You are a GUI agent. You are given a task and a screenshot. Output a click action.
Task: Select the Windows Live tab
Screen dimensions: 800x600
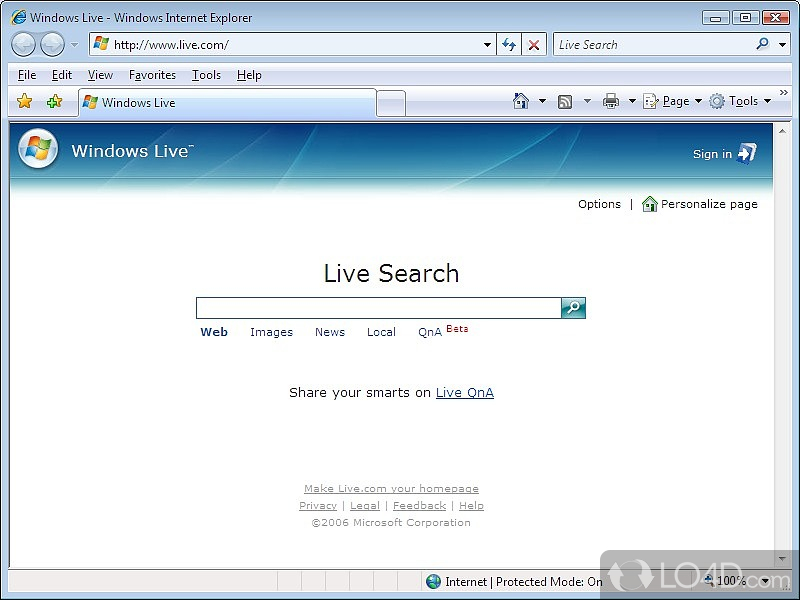coord(227,103)
